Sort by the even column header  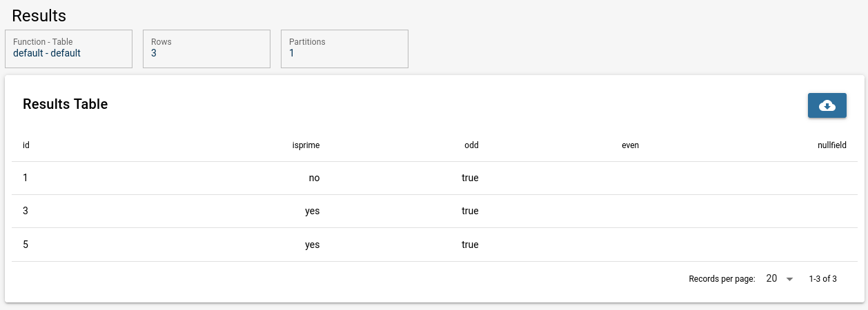point(630,145)
